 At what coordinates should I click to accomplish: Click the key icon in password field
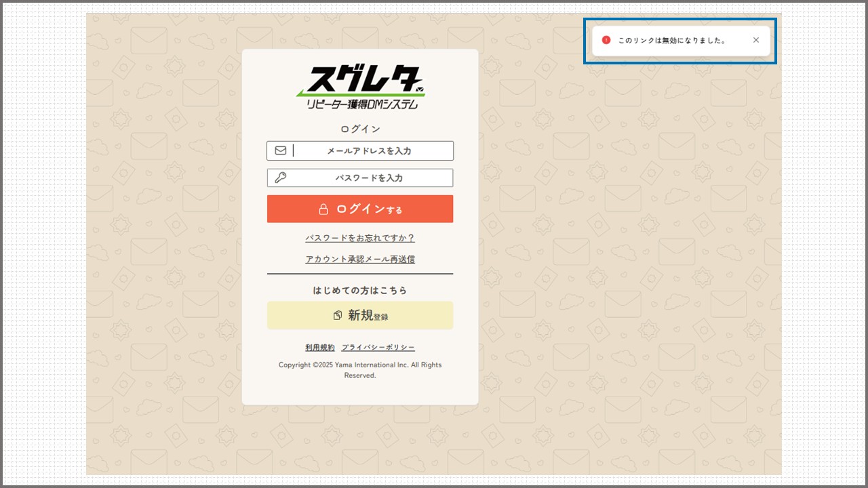[x=281, y=178]
